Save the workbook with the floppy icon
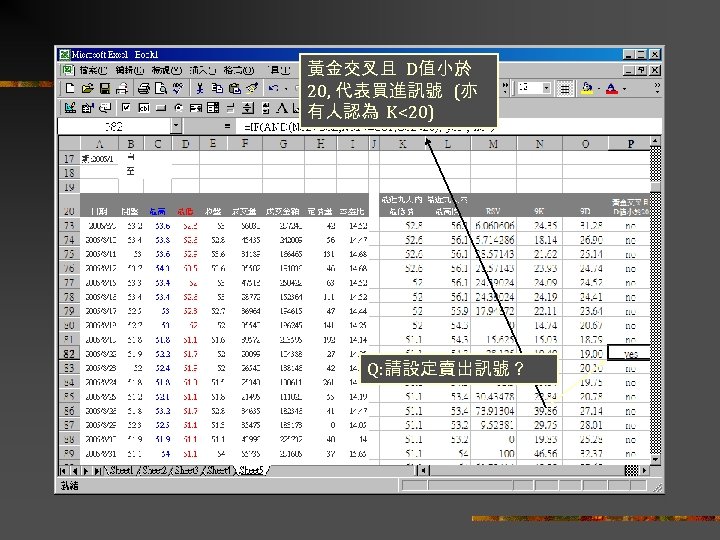Screen dimensions: 720x540 (x=105, y=88)
